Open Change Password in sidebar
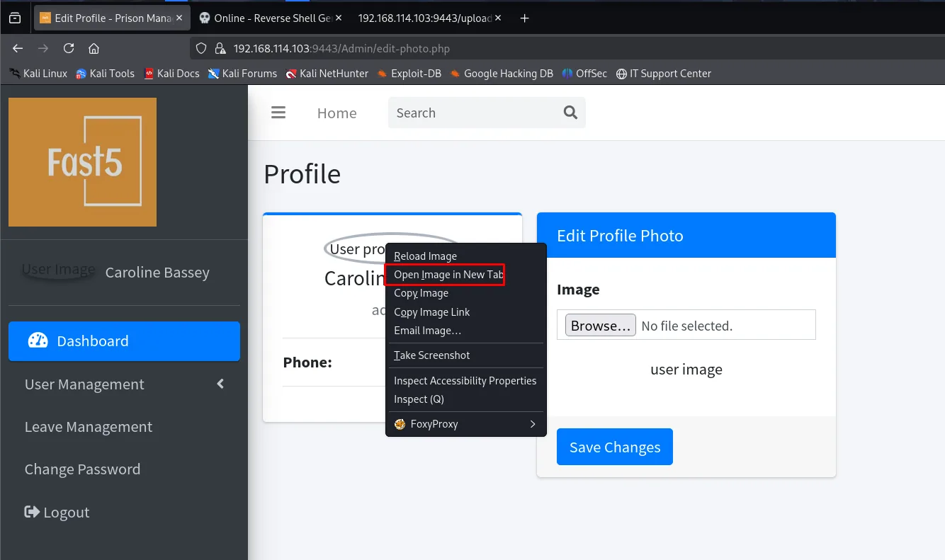 (x=124, y=469)
